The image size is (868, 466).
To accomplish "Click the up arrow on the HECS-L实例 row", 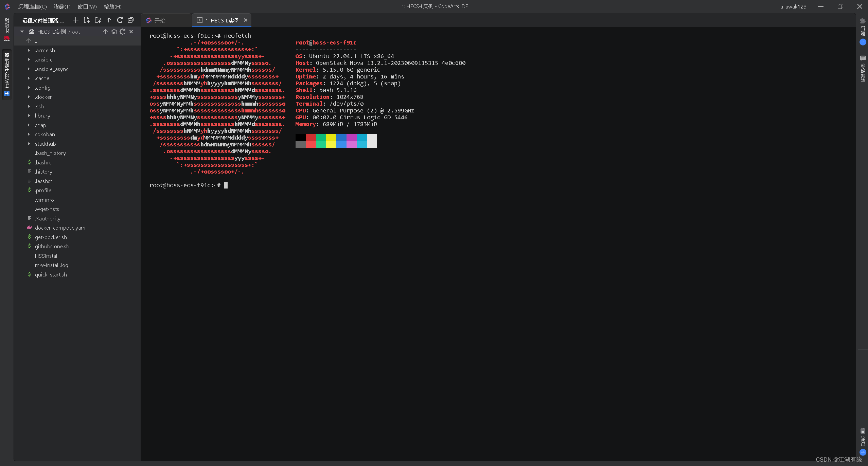I will tap(106, 32).
